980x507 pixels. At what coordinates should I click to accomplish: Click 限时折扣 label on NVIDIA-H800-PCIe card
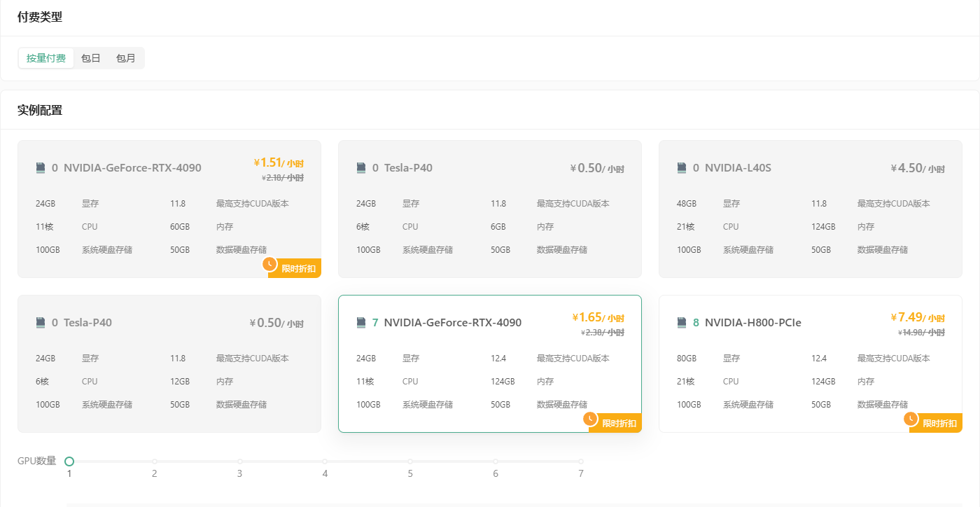click(939, 424)
